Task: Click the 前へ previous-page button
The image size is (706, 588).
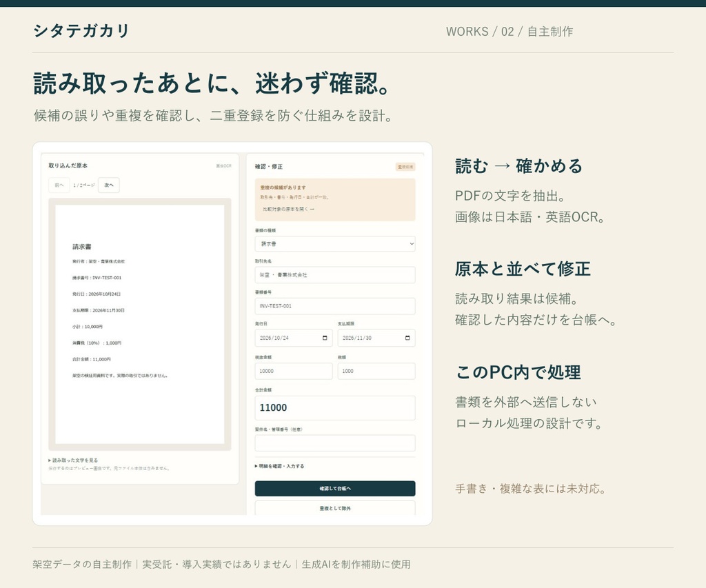Action: [59, 185]
